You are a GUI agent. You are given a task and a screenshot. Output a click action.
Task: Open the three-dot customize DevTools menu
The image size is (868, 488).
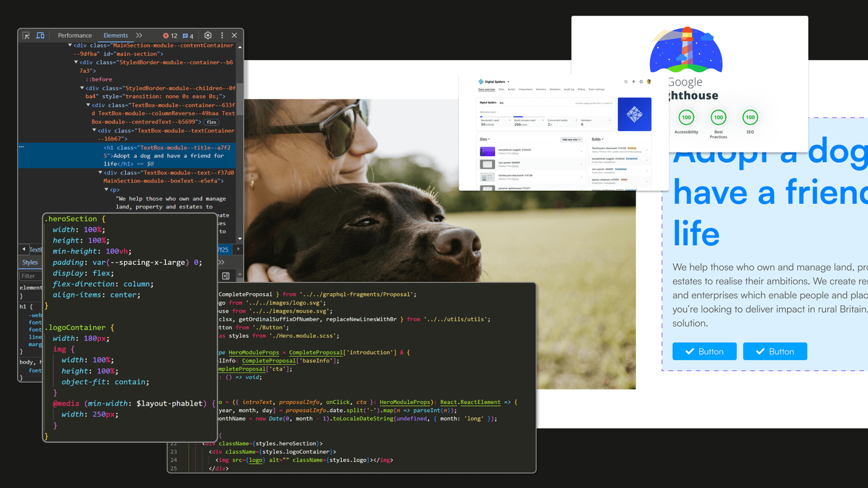point(222,35)
